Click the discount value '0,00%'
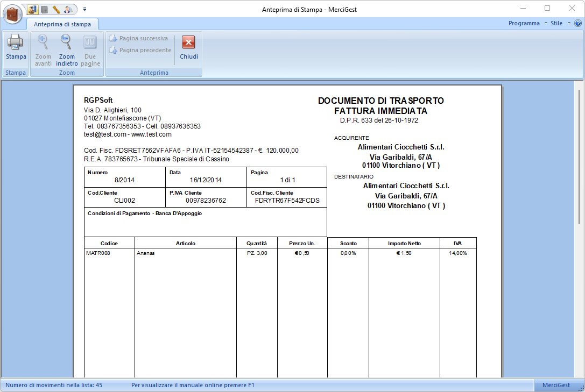The image size is (585, 392). 348,253
